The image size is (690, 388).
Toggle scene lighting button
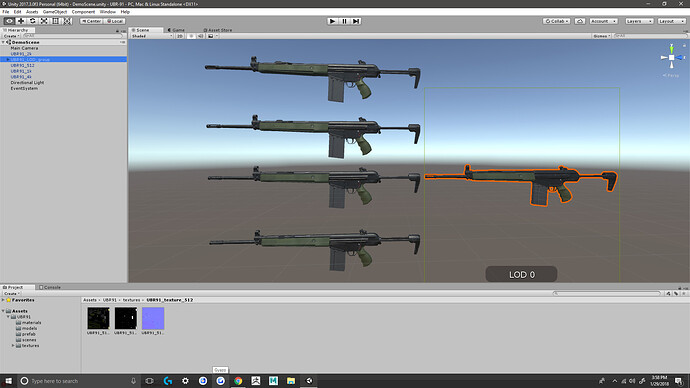pos(191,36)
